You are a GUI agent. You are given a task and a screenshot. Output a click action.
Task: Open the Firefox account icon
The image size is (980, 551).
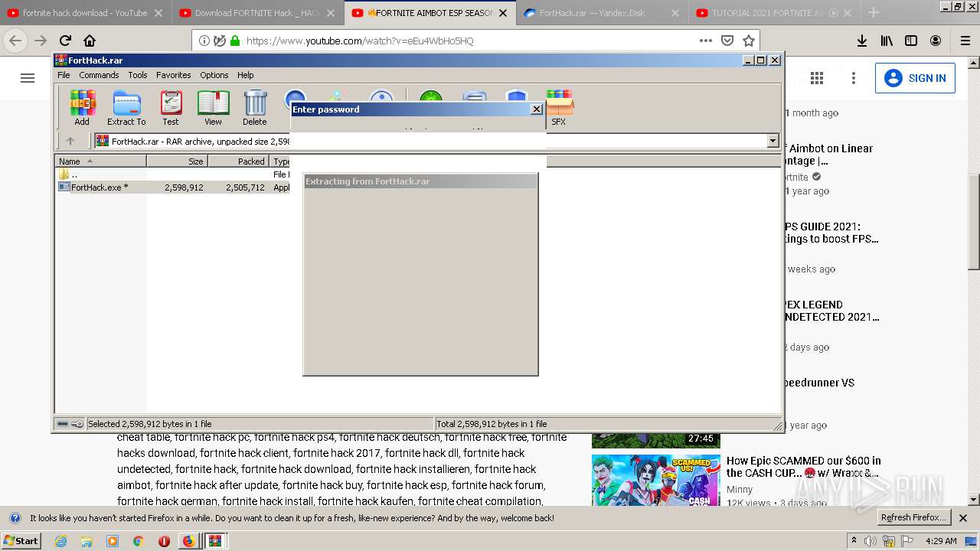coord(936,41)
